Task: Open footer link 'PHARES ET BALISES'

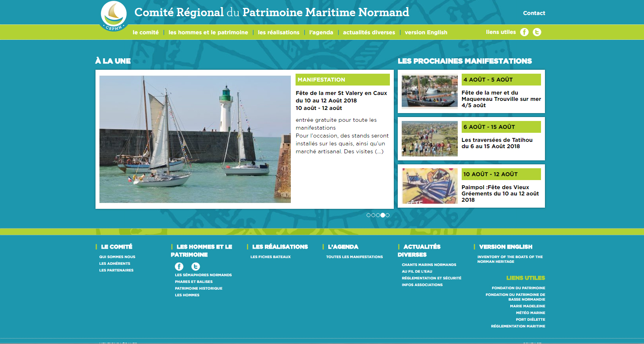Action: [x=194, y=282]
